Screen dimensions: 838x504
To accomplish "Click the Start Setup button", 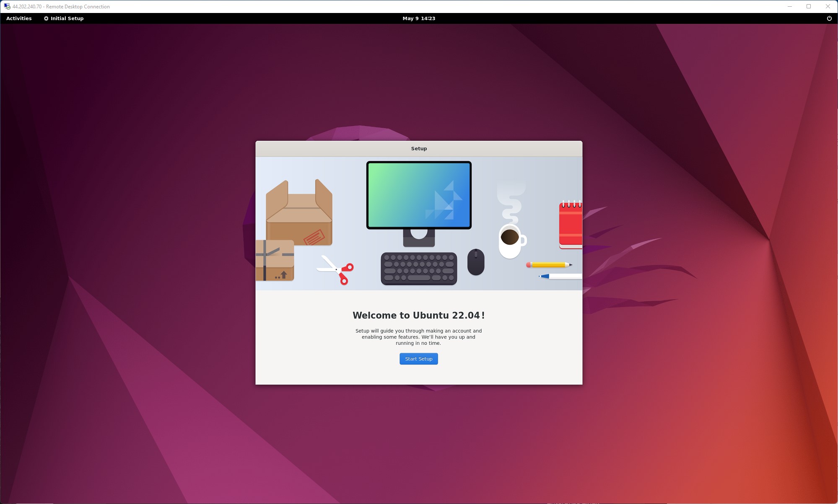I will click(x=418, y=359).
